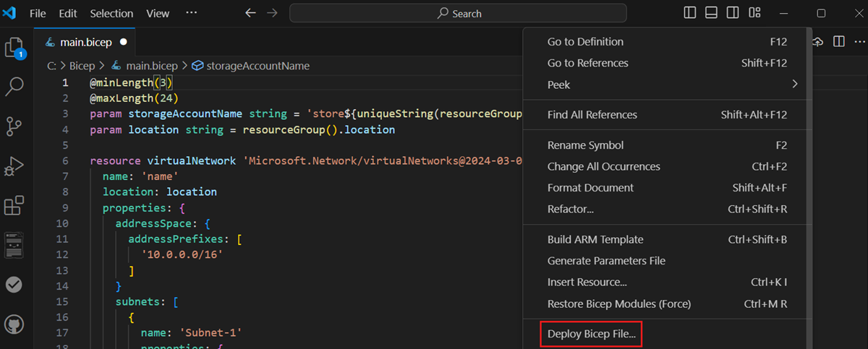Toggle the primary side bar layout
The image size is (868, 349).
pyautogui.click(x=691, y=13)
